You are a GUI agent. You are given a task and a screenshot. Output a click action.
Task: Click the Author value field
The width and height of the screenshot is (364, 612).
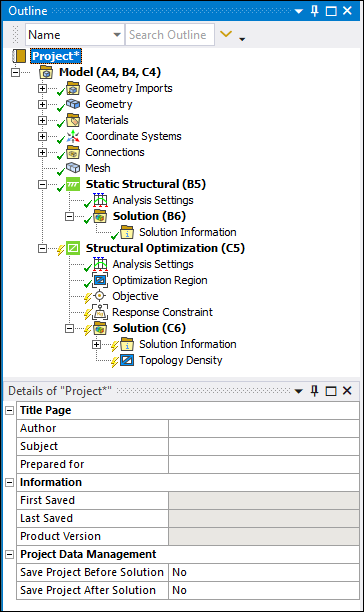click(x=264, y=429)
